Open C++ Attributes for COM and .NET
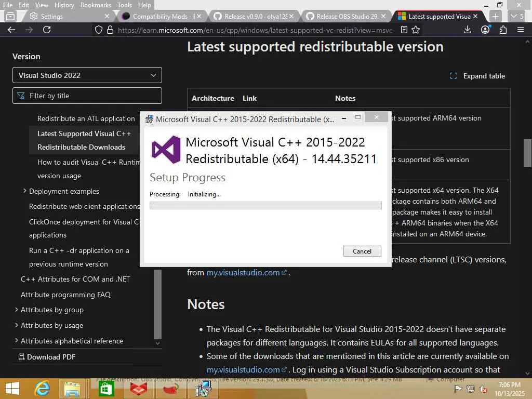The width and height of the screenshot is (532, 399). tap(75, 279)
